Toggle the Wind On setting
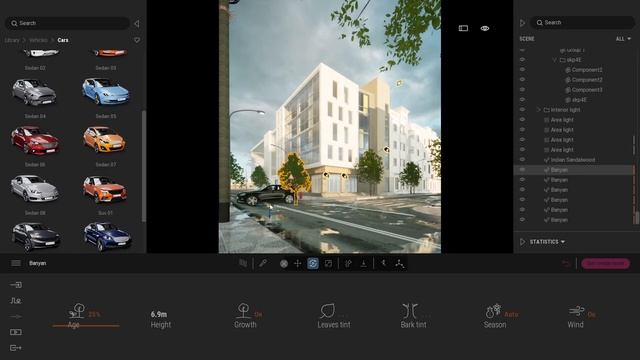Viewport: 640px width, 360px height. [591, 315]
